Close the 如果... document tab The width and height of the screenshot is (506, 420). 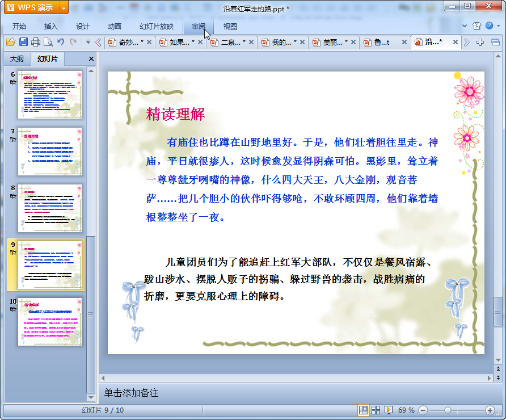200,42
